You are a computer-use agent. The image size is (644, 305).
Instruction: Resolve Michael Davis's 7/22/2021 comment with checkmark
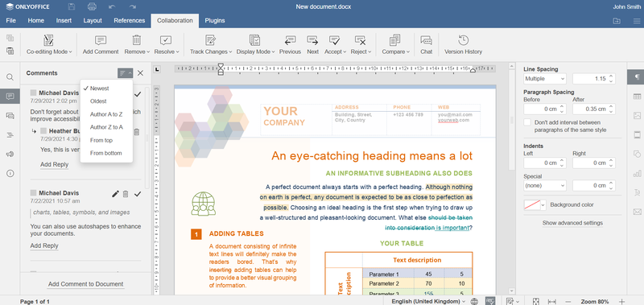click(x=138, y=194)
